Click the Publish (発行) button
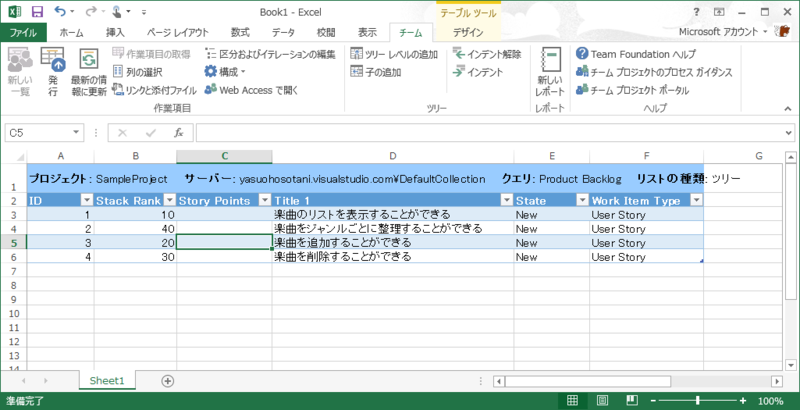This screenshot has height=410, width=800. point(53,71)
